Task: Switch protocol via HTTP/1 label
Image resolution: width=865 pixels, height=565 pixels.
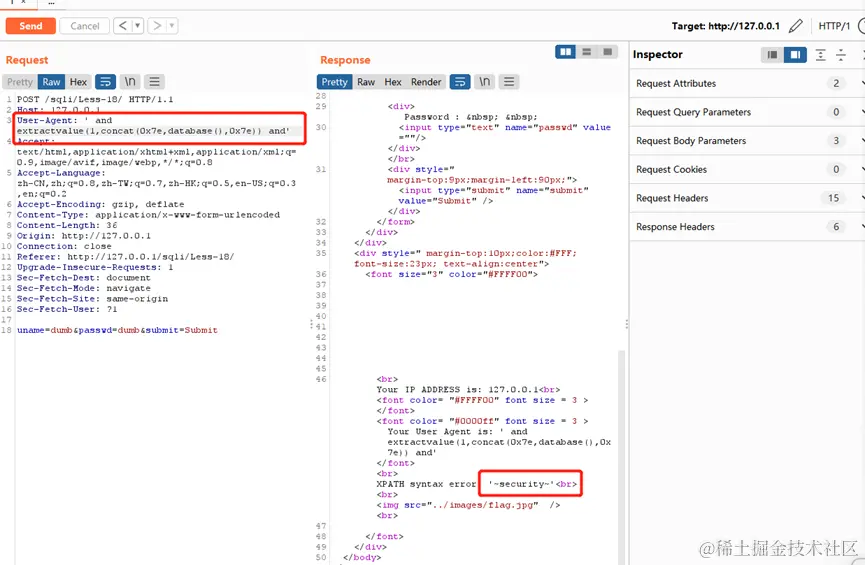Action: pos(834,26)
